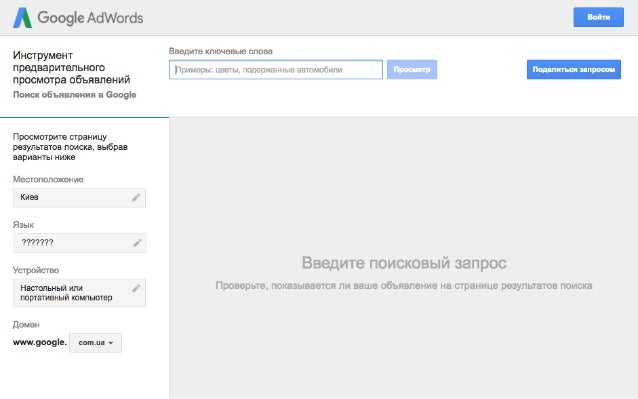
Task: Click 'Инструмент предварительного просмотра объявлений' title
Action: [x=72, y=68]
